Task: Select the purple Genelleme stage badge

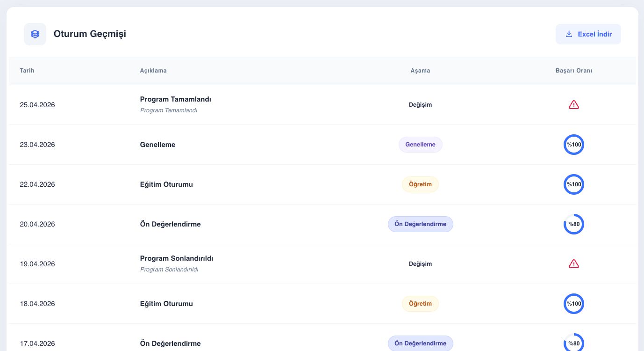Action: coord(420,145)
